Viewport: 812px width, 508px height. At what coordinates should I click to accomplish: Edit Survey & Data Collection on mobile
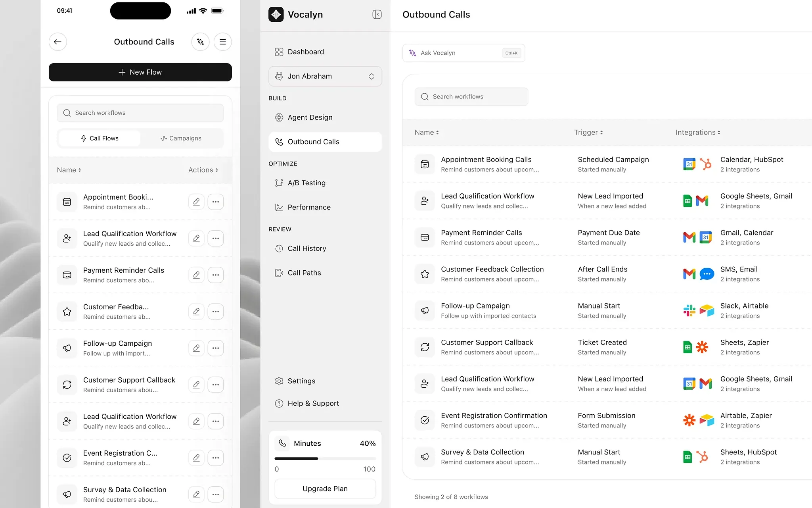(x=196, y=494)
